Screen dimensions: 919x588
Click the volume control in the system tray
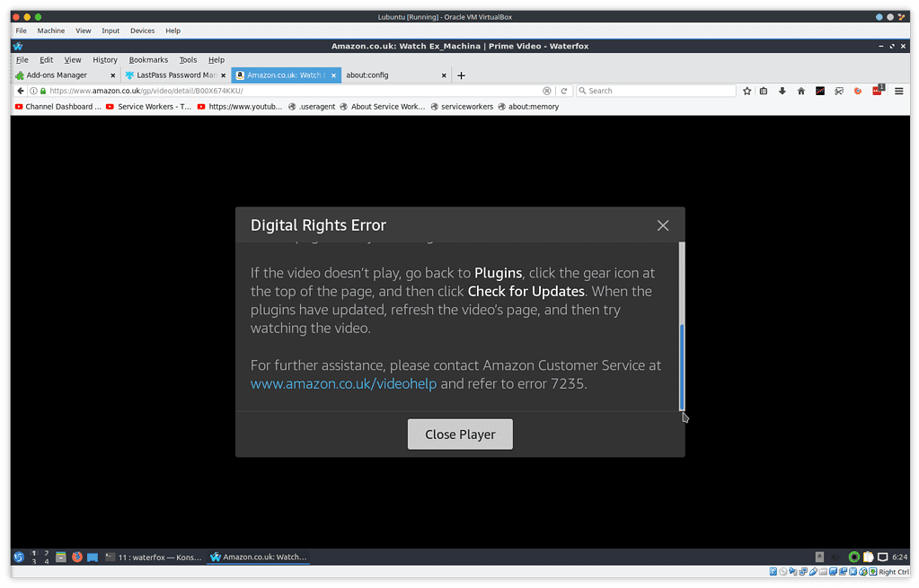click(x=835, y=557)
